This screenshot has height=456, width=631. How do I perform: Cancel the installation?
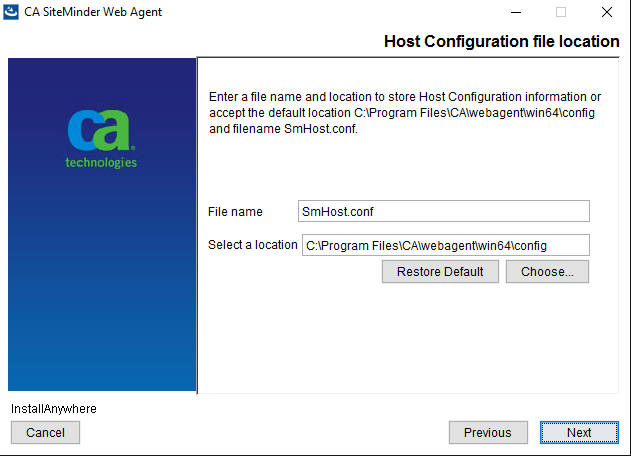click(45, 433)
